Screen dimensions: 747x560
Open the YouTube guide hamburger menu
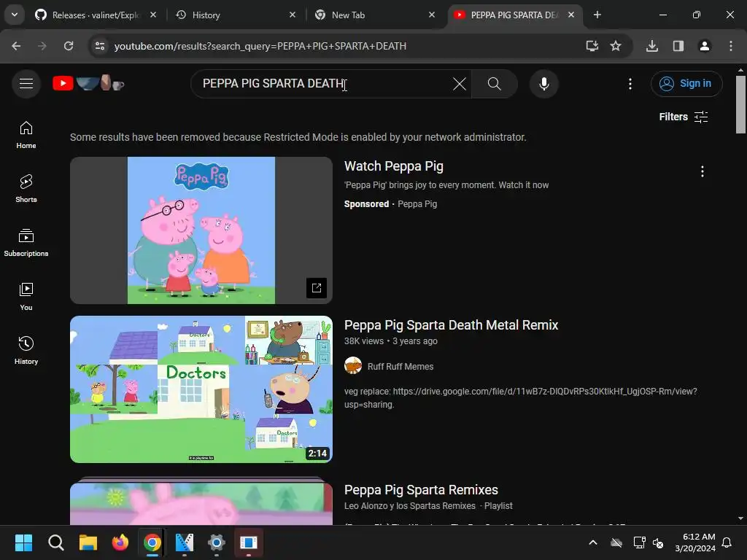tap(26, 84)
